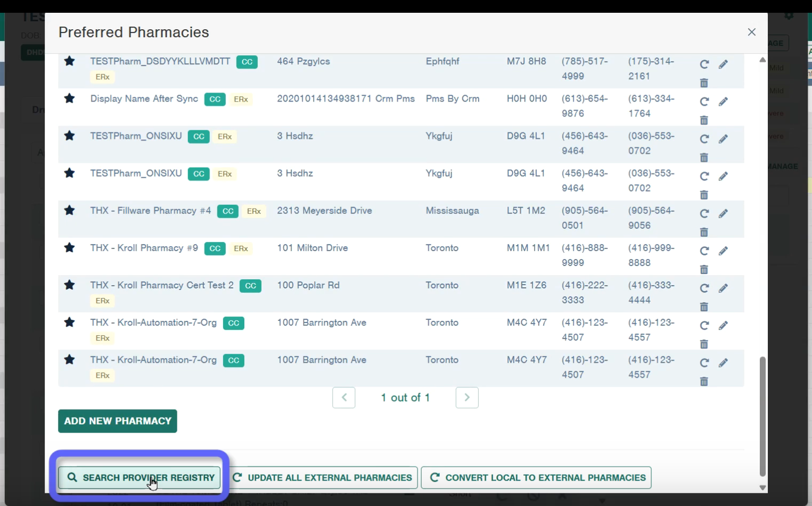
Task: Refresh THX - Fillware Pharmacy #4
Action: 704,213
